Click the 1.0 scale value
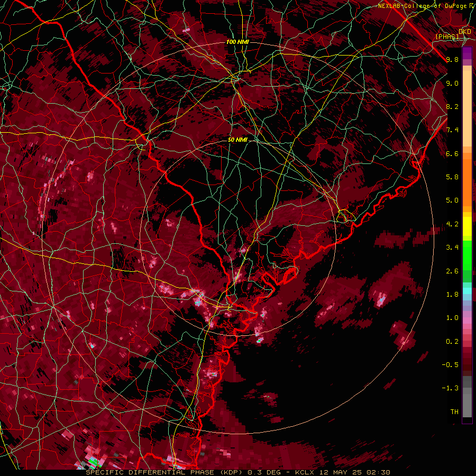Viewport: 476px width, 476px height. pyautogui.click(x=452, y=318)
